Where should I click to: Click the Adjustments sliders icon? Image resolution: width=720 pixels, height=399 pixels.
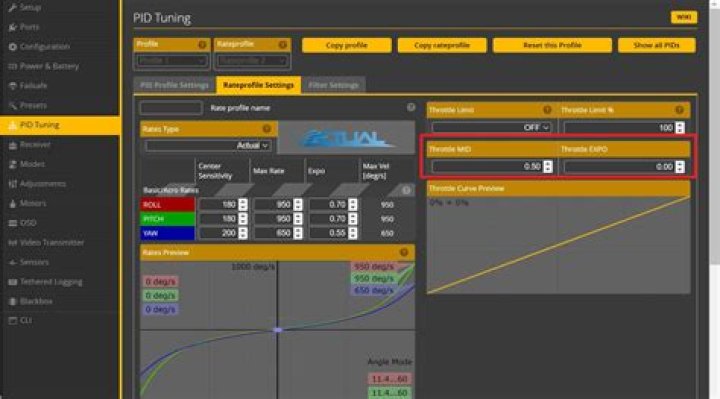tap(12, 184)
